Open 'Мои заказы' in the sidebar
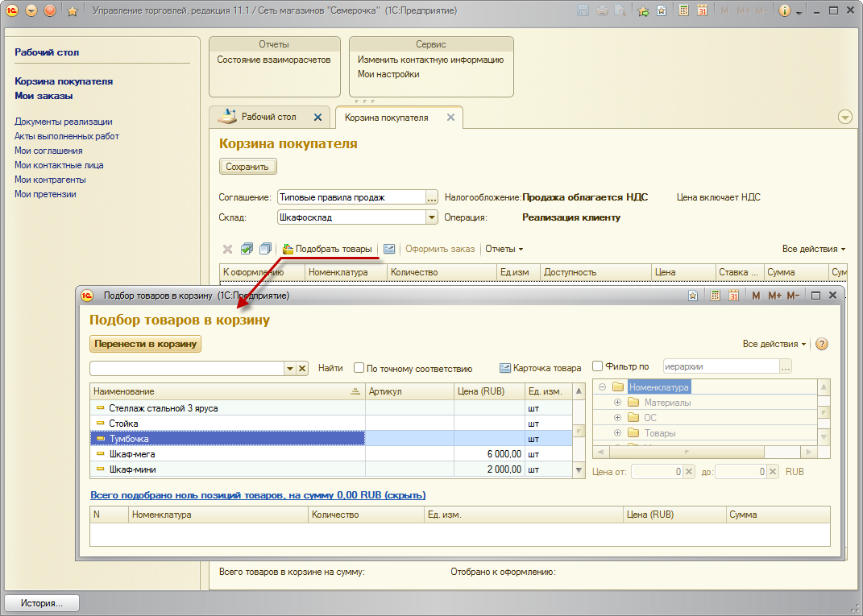The width and height of the screenshot is (863, 616). point(44,96)
